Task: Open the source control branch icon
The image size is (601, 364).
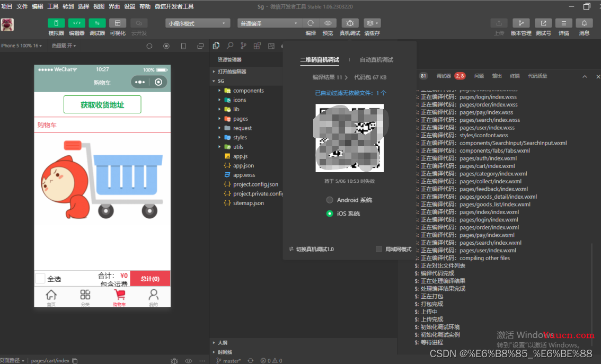Action: (243, 46)
